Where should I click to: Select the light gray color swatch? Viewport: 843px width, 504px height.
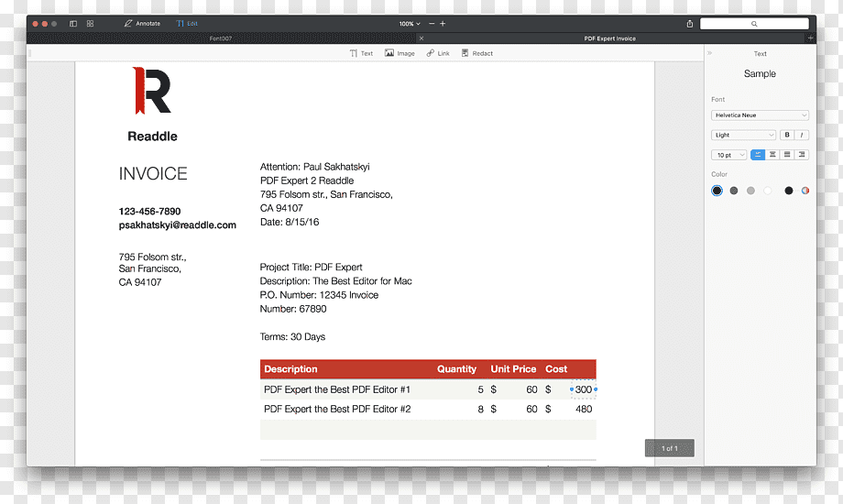tap(750, 191)
